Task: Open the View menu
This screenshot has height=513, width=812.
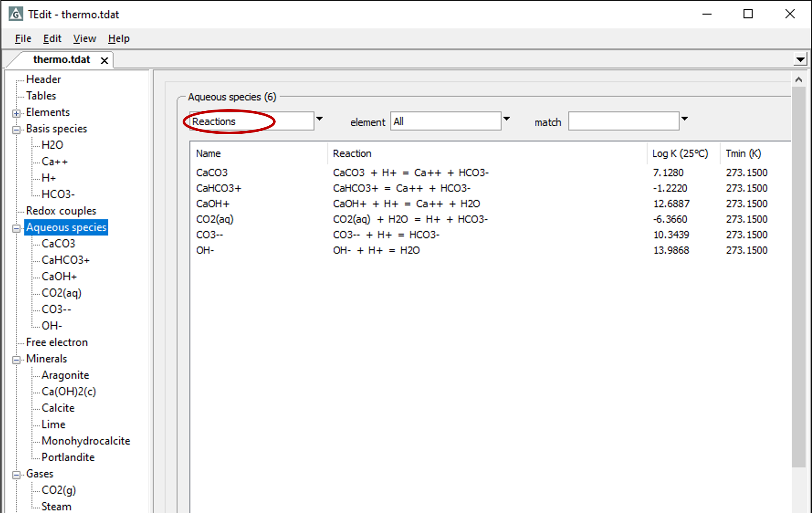Action: pos(85,39)
